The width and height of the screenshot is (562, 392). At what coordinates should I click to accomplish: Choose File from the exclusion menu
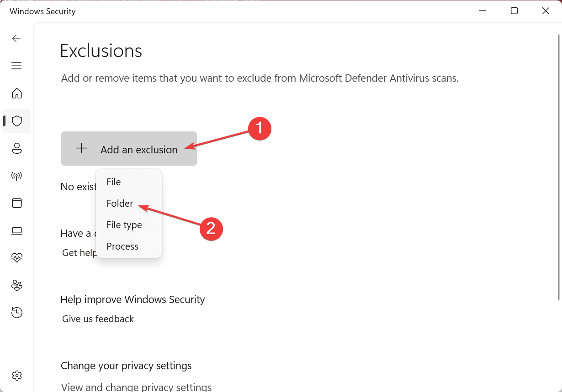click(x=129, y=182)
